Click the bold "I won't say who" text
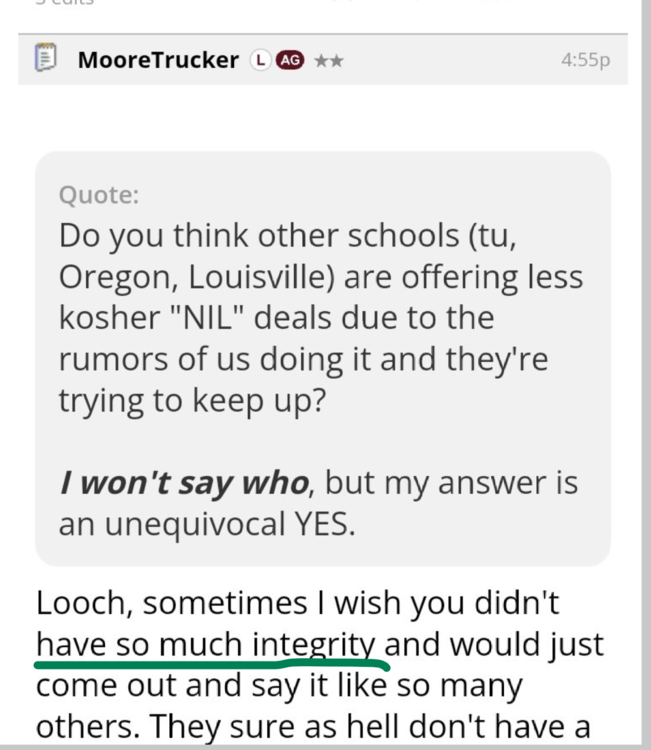 pyautogui.click(x=183, y=483)
